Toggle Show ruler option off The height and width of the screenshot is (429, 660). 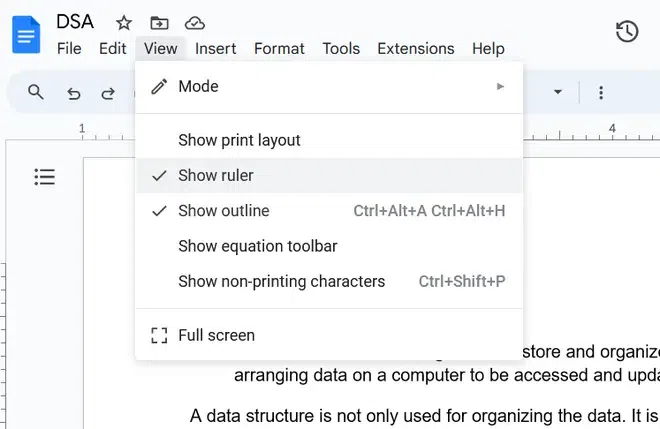216,175
